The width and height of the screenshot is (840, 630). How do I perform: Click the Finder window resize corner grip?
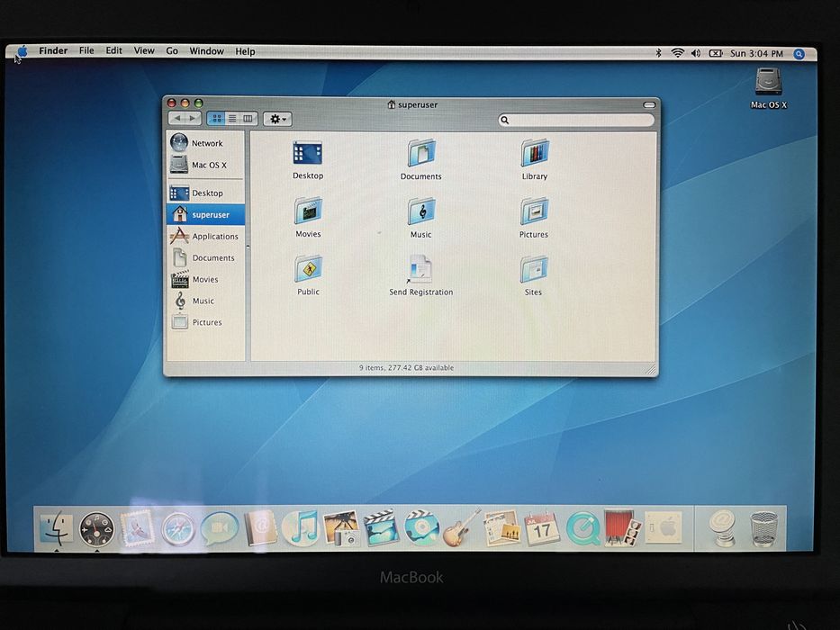coord(650,369)
